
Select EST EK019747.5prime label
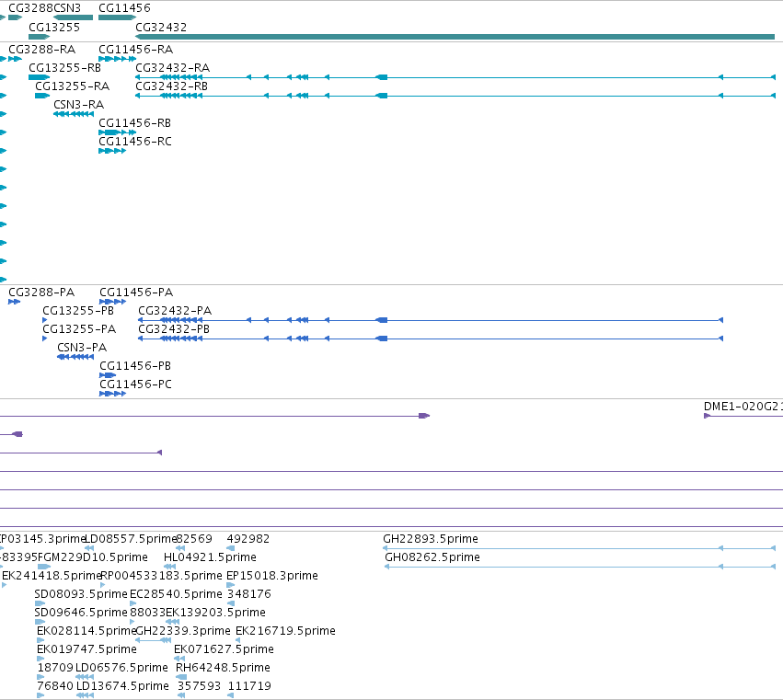[86, 649]
